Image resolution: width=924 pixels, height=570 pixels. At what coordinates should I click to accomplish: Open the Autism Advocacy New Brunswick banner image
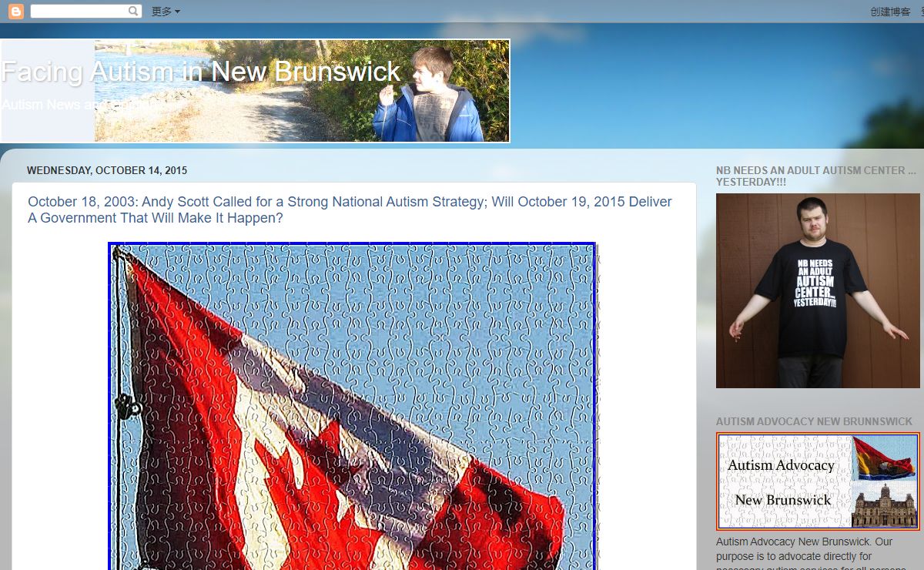pyautogui.click(x=818, y=481)
